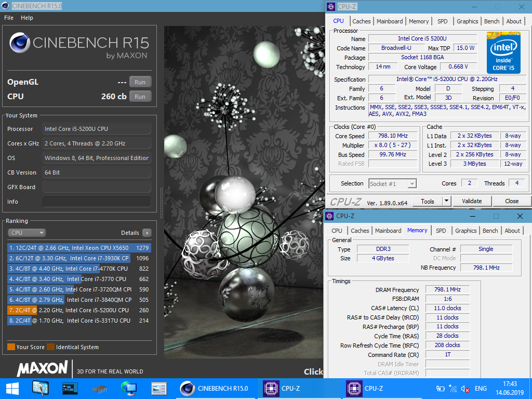Open Mainboard tab in lower CPU-Z

click(388, 231)
